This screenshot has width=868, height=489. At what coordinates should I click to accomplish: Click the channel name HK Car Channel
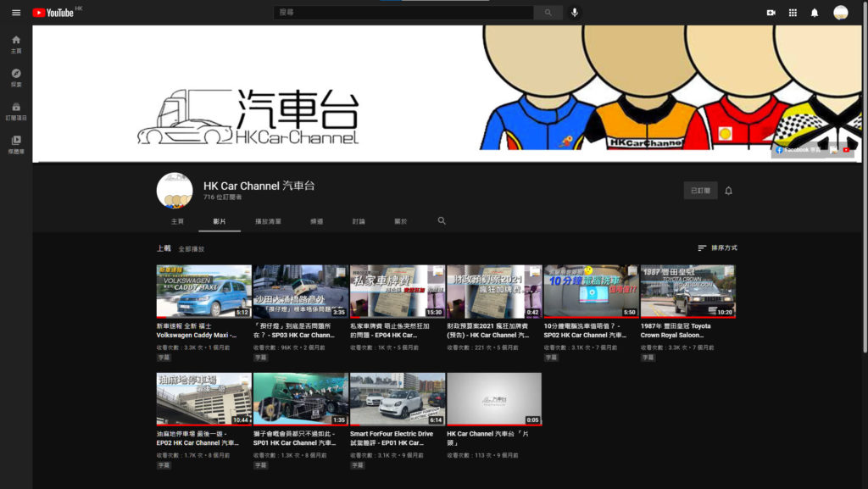(x=259, y=186)
